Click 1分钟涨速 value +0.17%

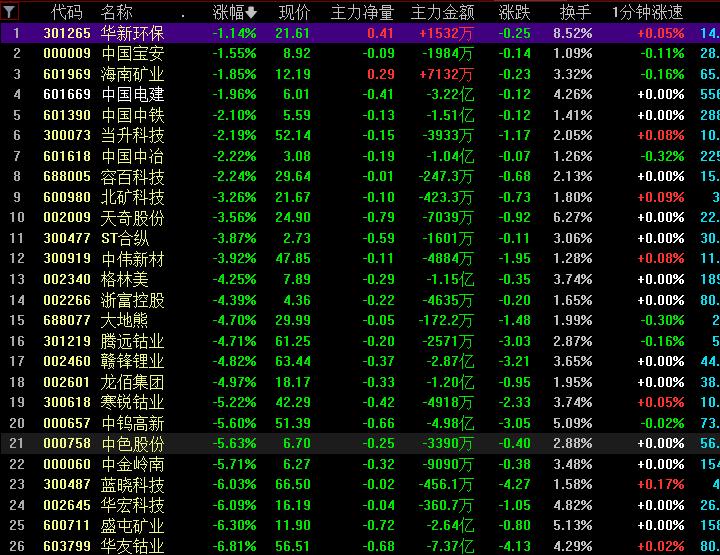click(x=661, y=485)
